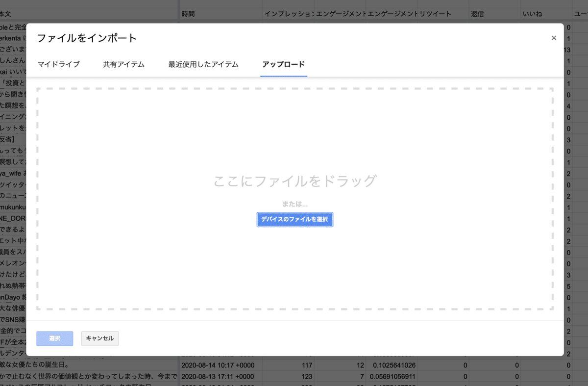Click the dialog title ファイルをインポート
Viewport: 588px width, 386px height.
pyautogui.click(x=87, y=37)
